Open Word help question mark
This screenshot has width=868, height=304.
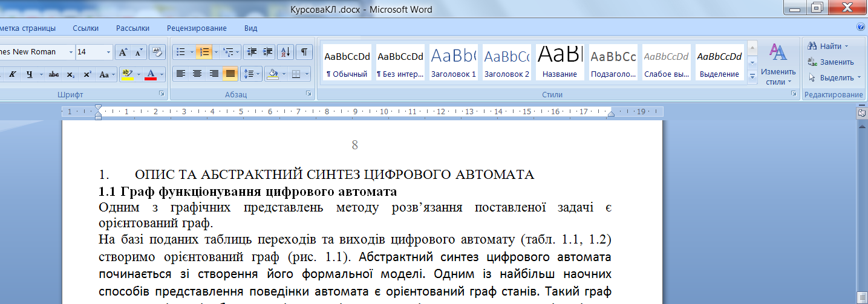point(860,27)
